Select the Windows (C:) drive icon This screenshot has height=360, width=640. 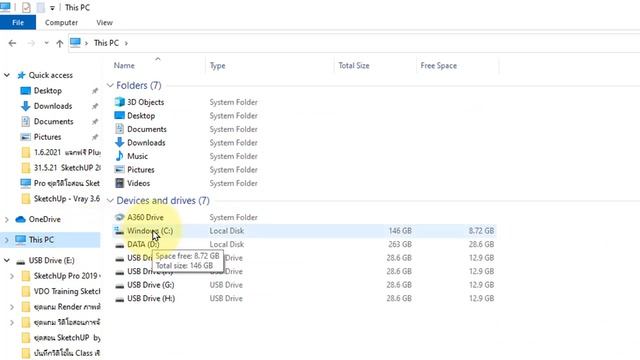click(119, 231)
